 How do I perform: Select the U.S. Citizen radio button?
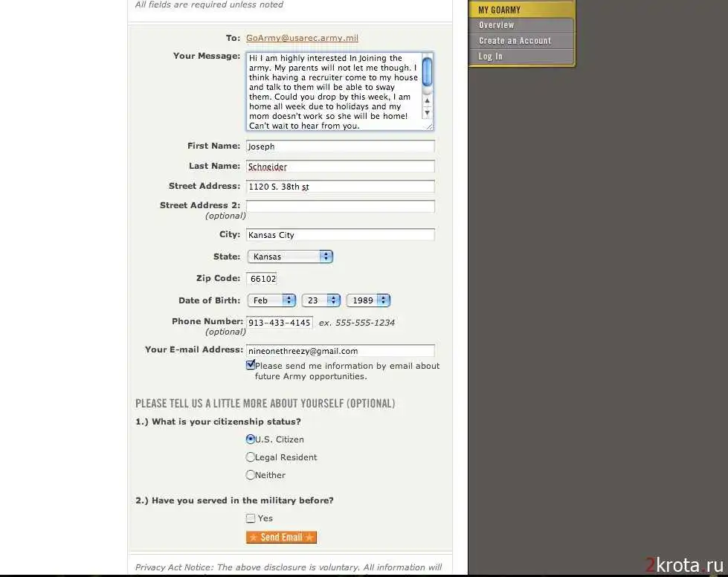click(x=251, y=439)
